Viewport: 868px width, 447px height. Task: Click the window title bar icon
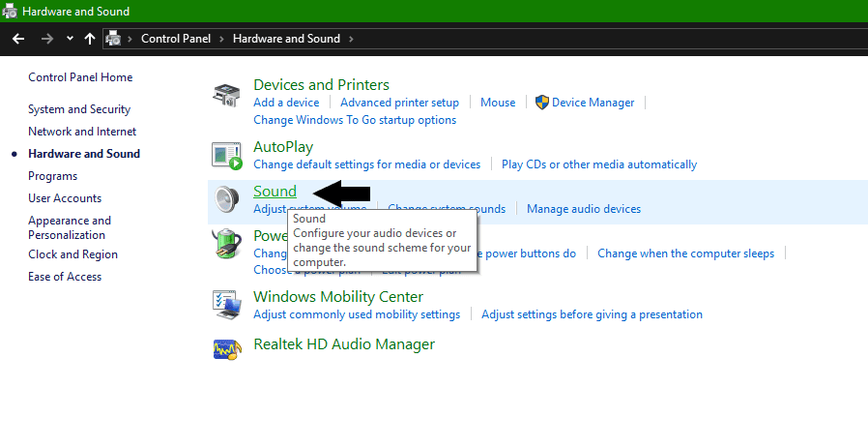click(10, 11)
